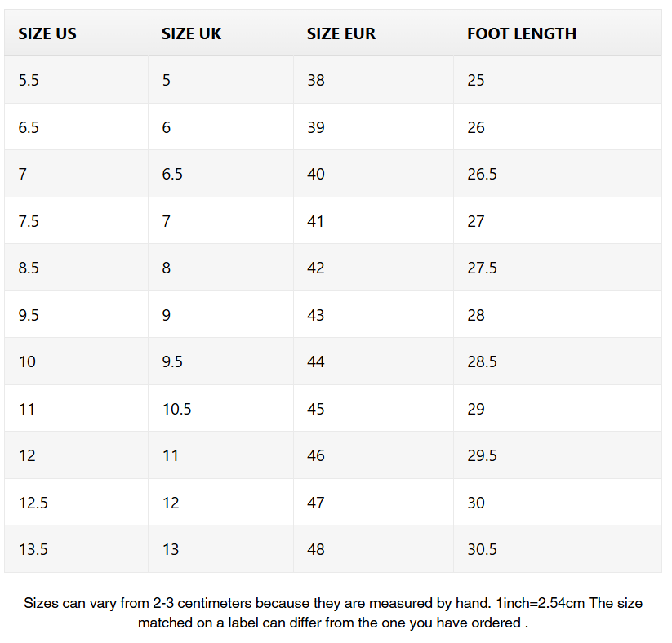The image size is (672, 643).
Task: Click the EUR size 42 cell
Action: tap(373, 268)
